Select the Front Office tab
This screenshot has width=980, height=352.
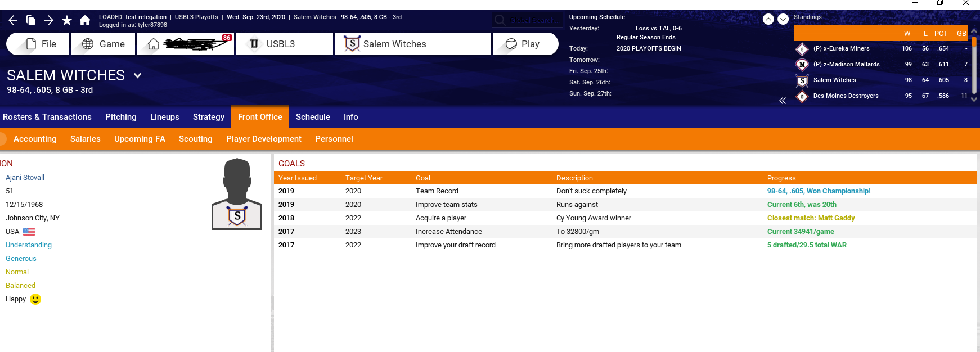(260, 117)
